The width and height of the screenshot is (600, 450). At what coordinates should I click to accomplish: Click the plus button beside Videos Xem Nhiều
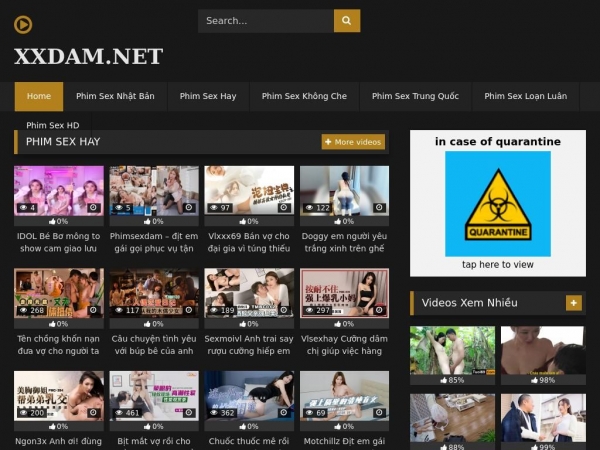pyautogui.click(x=574, y=303)
